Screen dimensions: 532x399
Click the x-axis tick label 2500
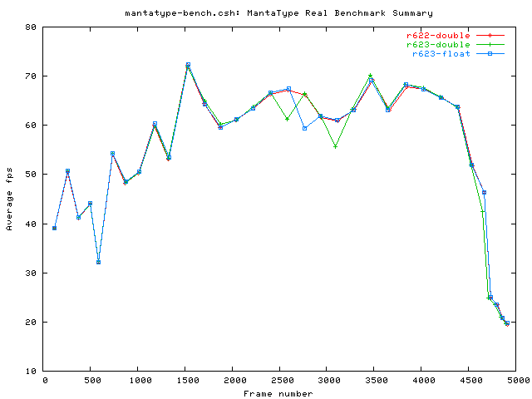click(x=283, y=381)
